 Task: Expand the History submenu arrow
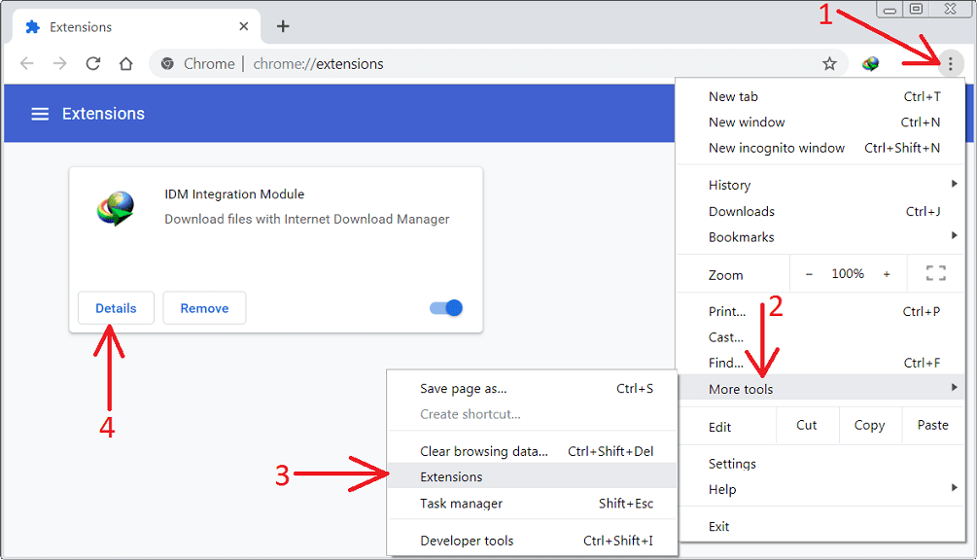(x=954, y=185)
